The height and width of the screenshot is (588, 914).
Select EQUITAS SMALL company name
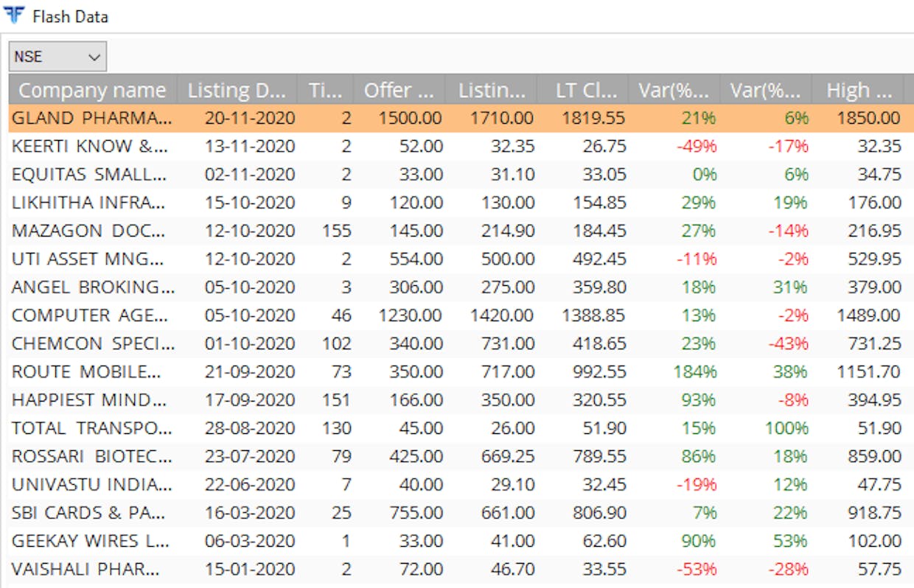88,175
